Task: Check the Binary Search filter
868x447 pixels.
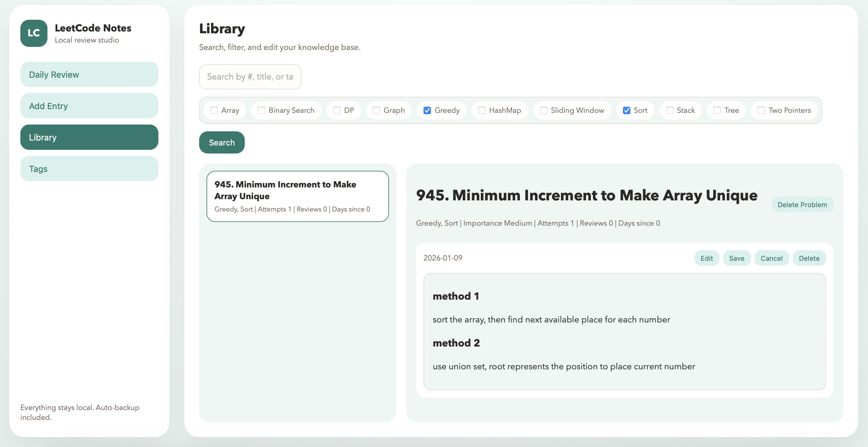Action: (261, 111)
